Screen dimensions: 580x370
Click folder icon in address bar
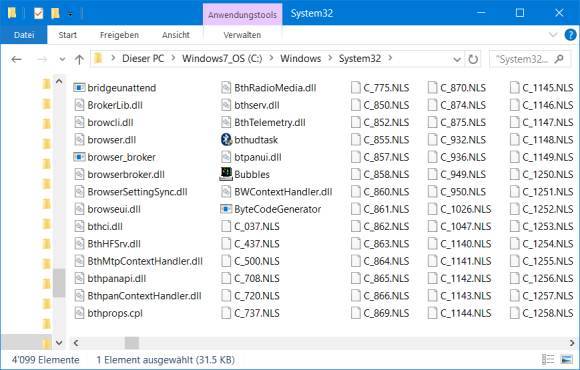point(98,58)
